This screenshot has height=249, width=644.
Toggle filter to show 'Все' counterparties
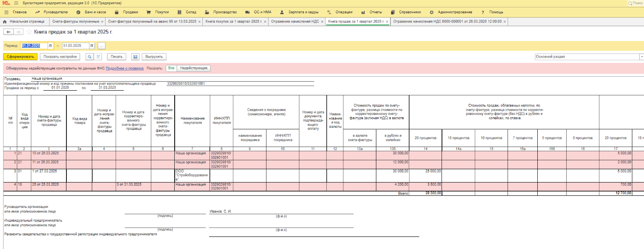click(171, 68)
